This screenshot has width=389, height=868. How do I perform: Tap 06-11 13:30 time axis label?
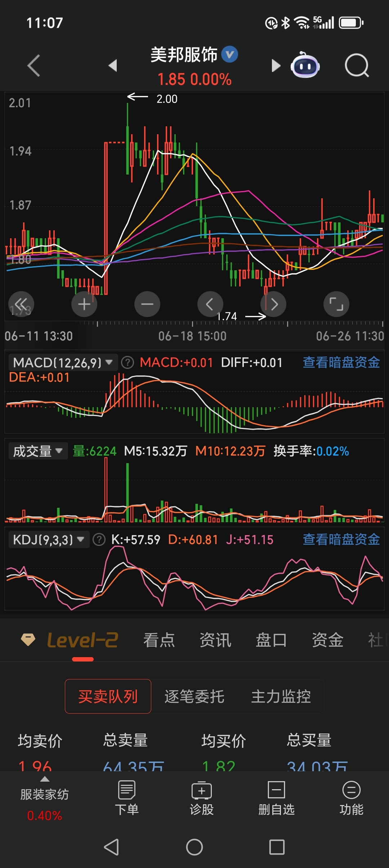pyautogui.click(x=39, y=336)
